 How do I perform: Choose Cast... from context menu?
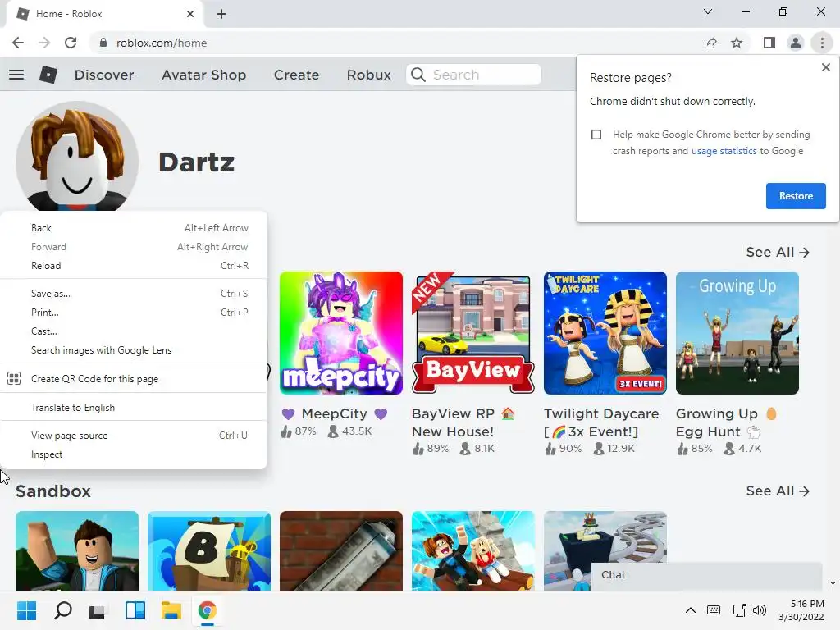[134, 331]
